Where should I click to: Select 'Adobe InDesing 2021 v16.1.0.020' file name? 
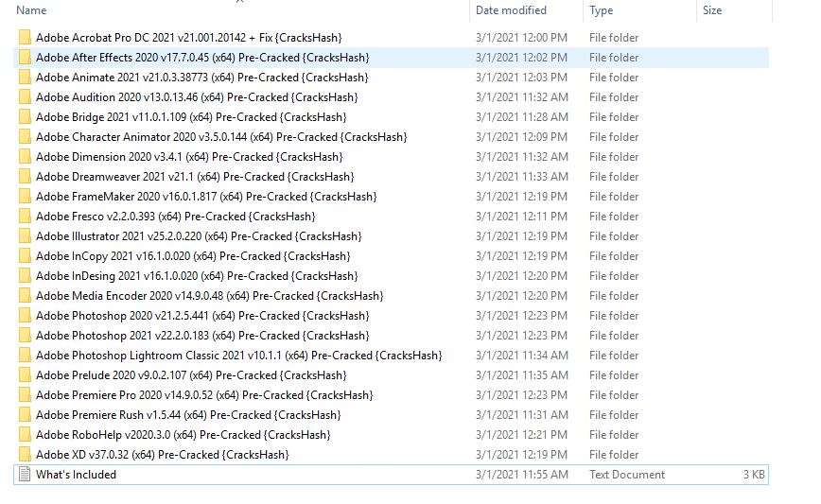pos(197,276)
